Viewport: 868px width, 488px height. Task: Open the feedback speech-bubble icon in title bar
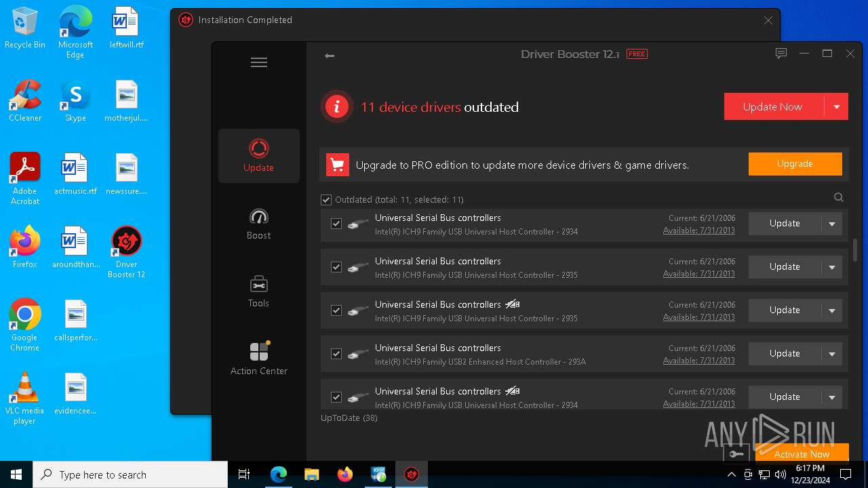781,54
